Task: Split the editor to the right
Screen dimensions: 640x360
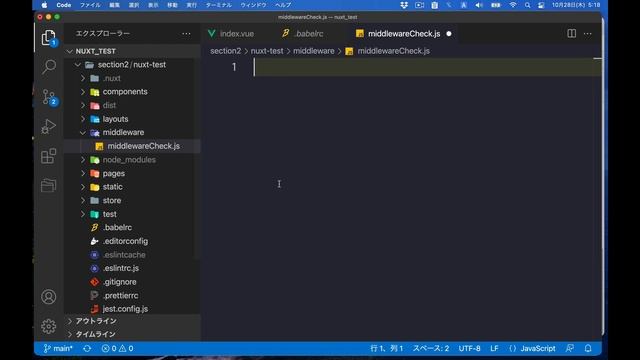Action: click(x=571, y=34)
